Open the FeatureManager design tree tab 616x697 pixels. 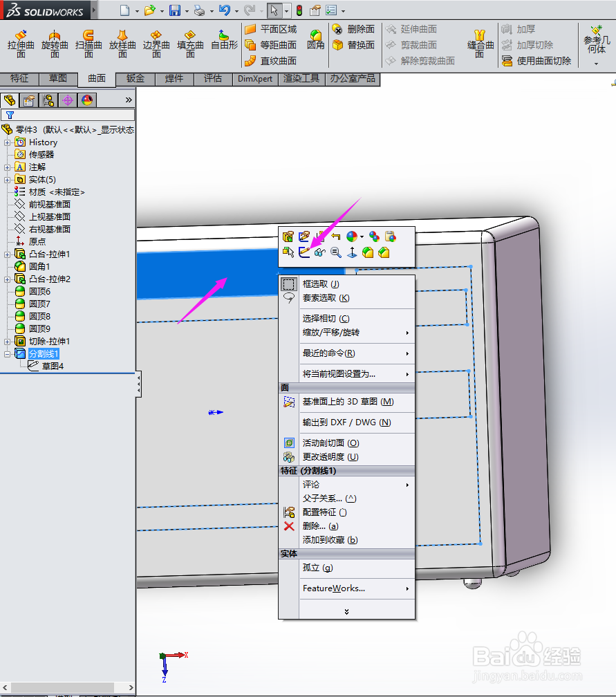pyautogui.click(x=10, y=100)
